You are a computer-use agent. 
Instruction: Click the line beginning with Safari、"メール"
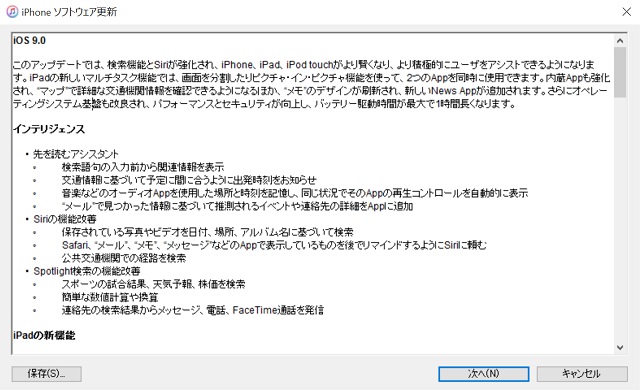(274, 245)
